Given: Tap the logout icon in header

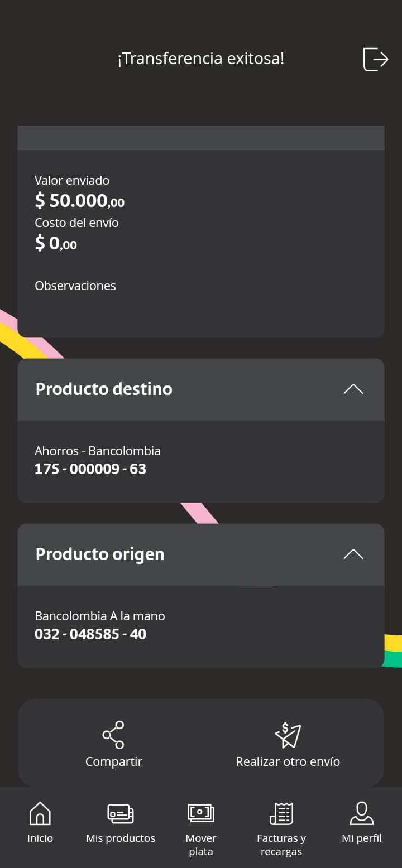Looking at the screenshot, I should (376, 59).
